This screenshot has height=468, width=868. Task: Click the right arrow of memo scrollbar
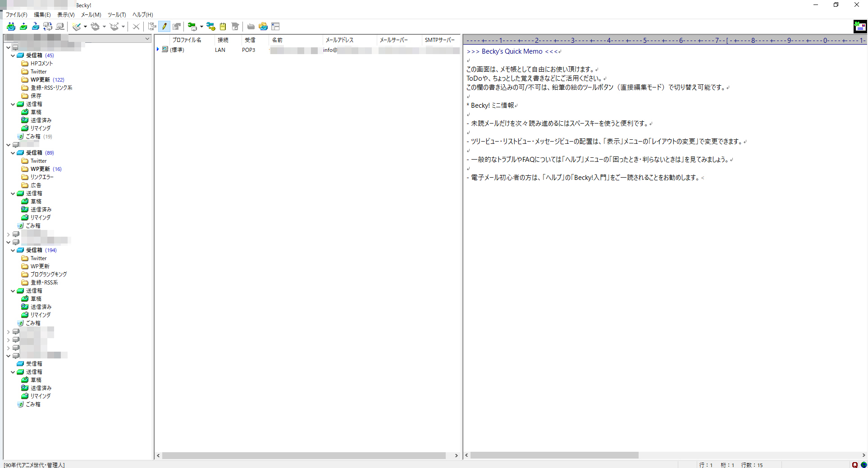tap(864, 456)
